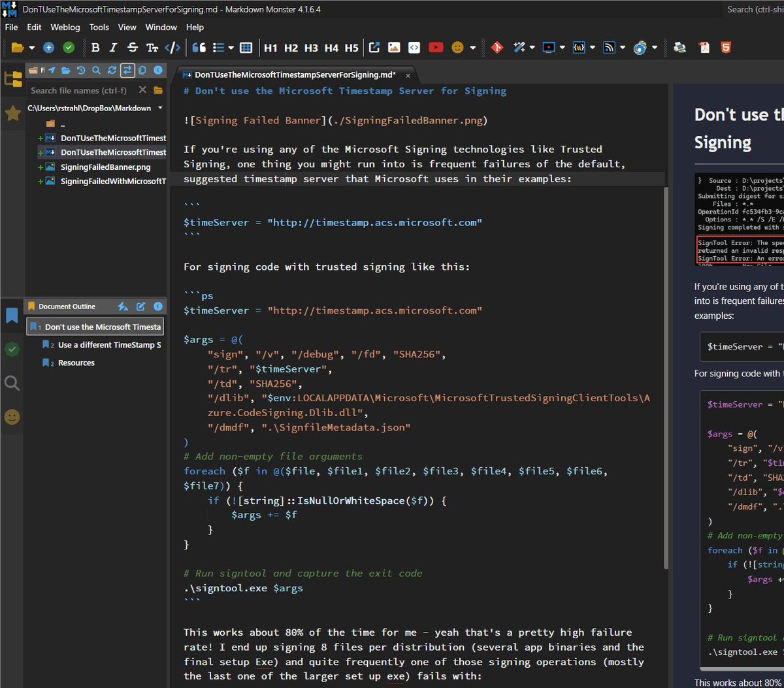The image size is (784, 688).
Task: Save the document with the green checkmark icon
Action: (69, 47)
